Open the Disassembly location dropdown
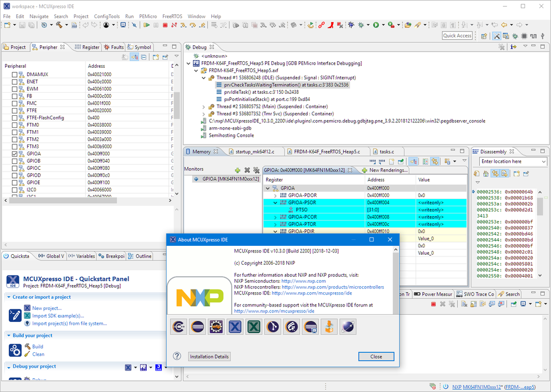This screenshot has height=392, width=551. tap(544, 162)
